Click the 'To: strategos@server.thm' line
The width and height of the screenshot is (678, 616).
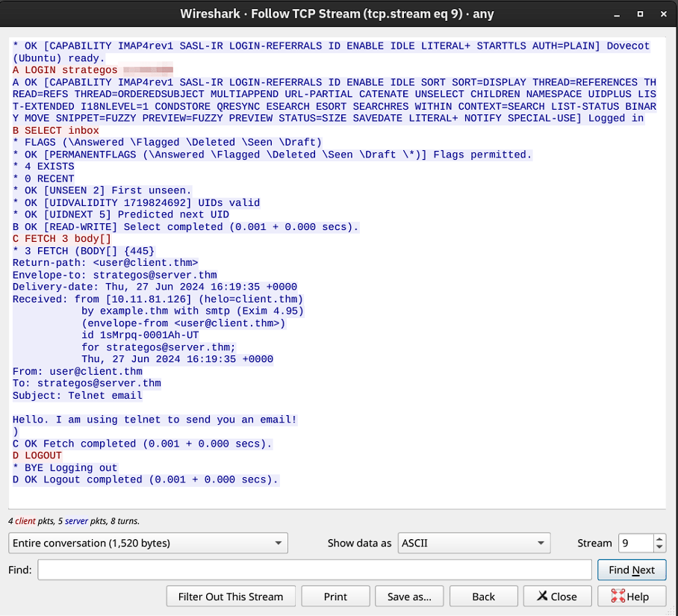click(87, 384)
